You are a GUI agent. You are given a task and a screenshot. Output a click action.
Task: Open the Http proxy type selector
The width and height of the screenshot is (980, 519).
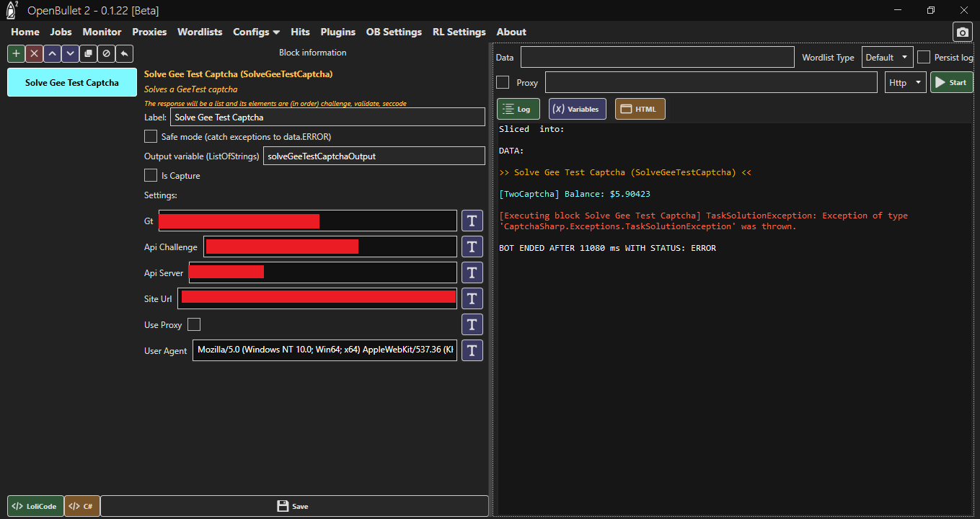coord(905,81)
